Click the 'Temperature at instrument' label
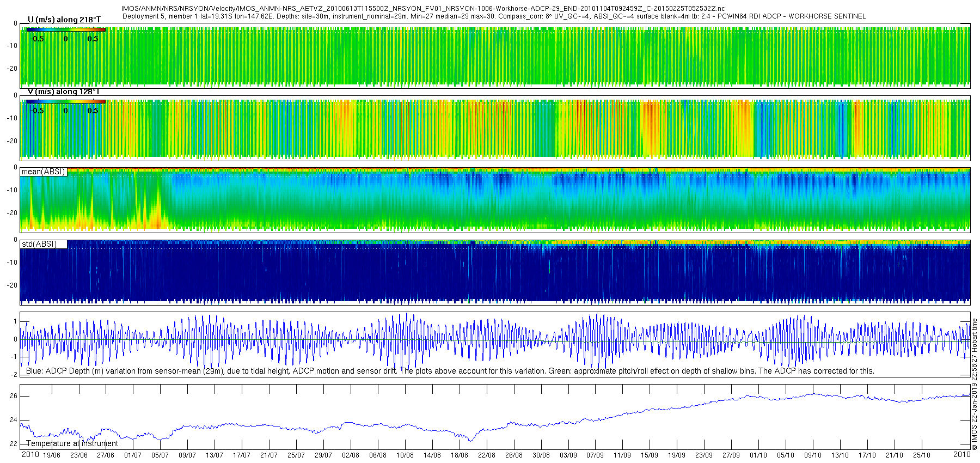 pyautogui.click(x=72, y=443)
